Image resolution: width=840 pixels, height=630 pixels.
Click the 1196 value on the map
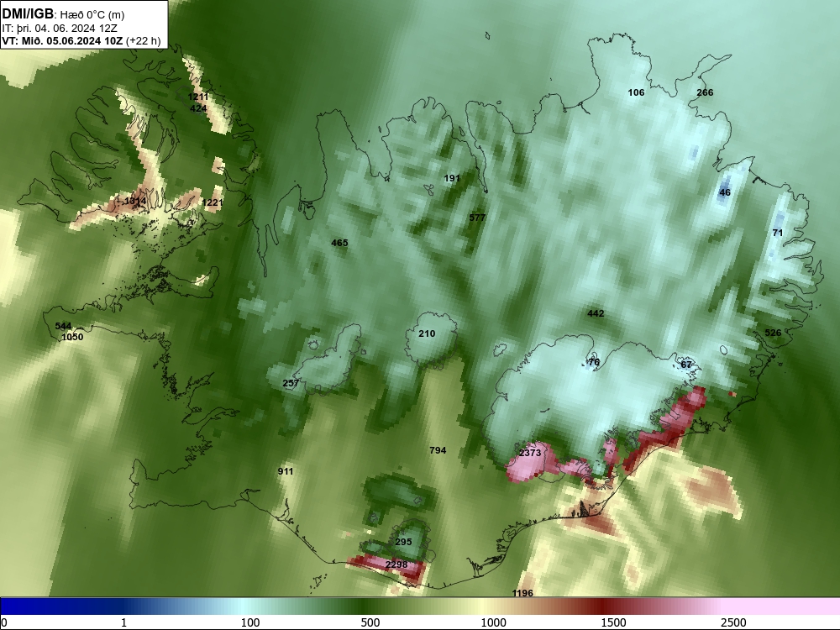(x=522, y=593)
